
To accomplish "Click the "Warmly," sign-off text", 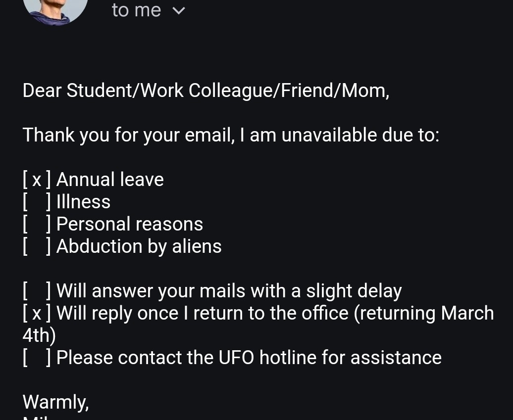I will [x=55, y=402].
